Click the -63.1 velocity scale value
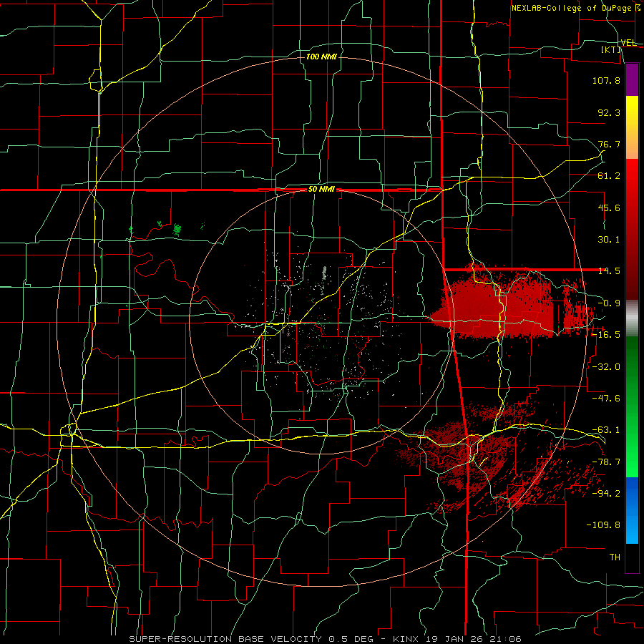This screenshot has width=644, height=644. [606, 430]
